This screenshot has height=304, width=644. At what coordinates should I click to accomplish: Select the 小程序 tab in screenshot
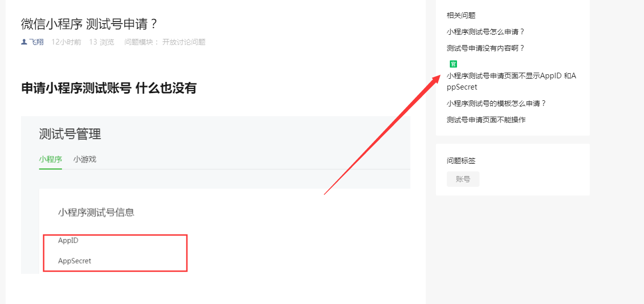click(x=50, y=159)
